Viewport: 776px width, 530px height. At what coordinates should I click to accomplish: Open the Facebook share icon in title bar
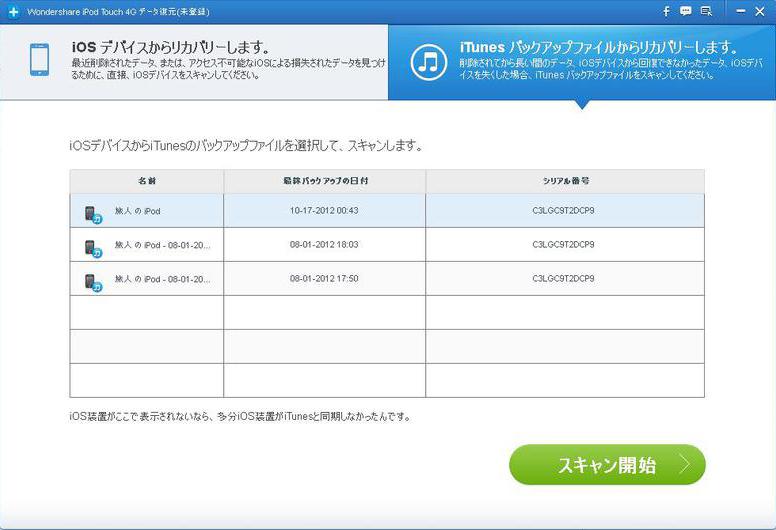coord(666,11)
